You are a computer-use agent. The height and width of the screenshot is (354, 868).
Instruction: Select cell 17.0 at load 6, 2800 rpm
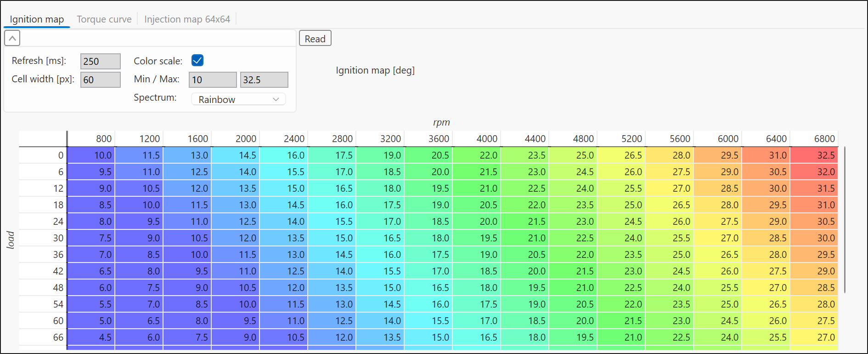(x=332, y=172)
